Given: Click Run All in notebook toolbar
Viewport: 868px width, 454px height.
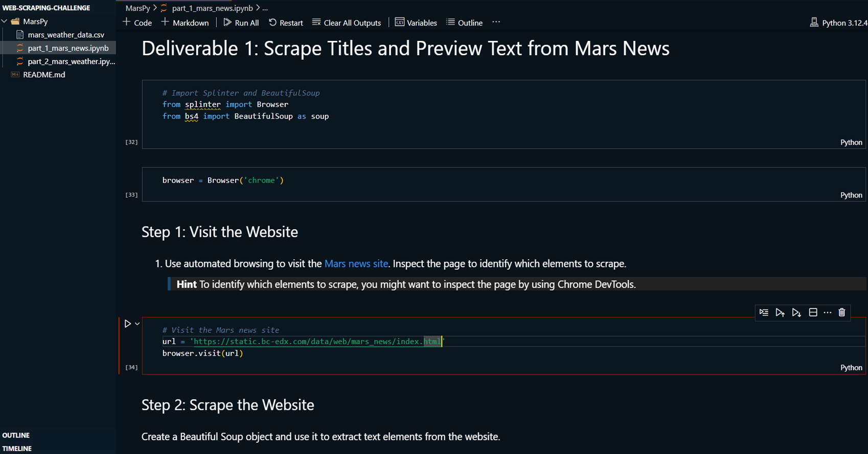Looking at the screenshot, I should (x=241, y=22).
